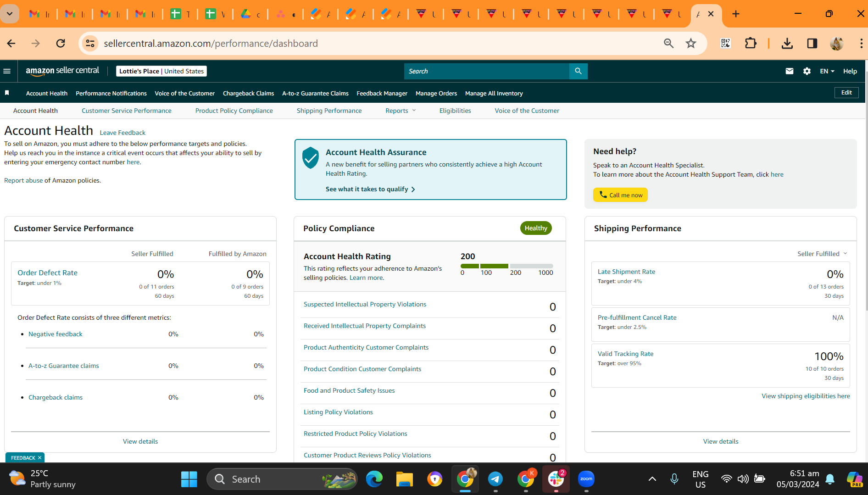Click the QR code extension icon

(x=725, y=43)
